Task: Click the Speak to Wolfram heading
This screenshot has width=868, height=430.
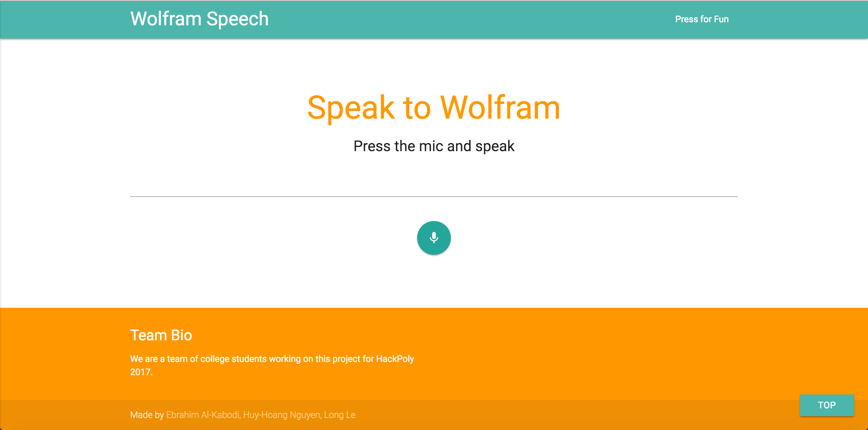Action: (434, 107)
